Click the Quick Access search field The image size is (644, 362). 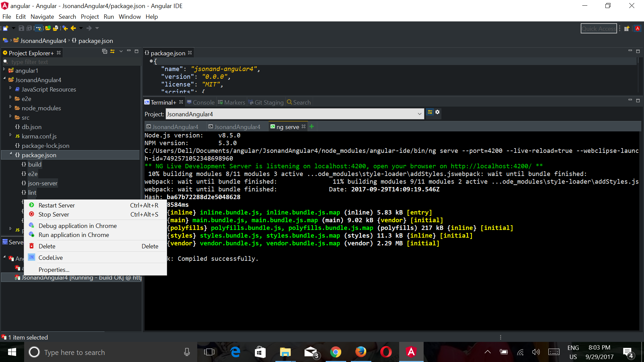599,28
